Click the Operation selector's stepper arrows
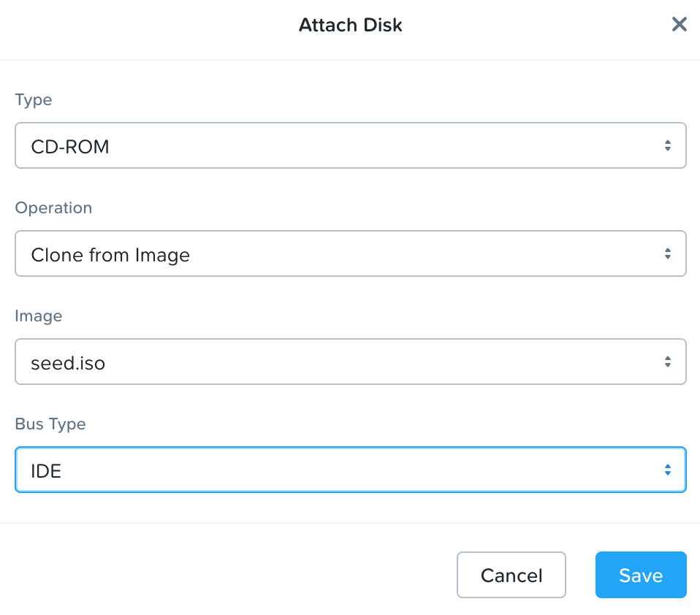The height and width of the screenshot is (615, 700). 667,253
